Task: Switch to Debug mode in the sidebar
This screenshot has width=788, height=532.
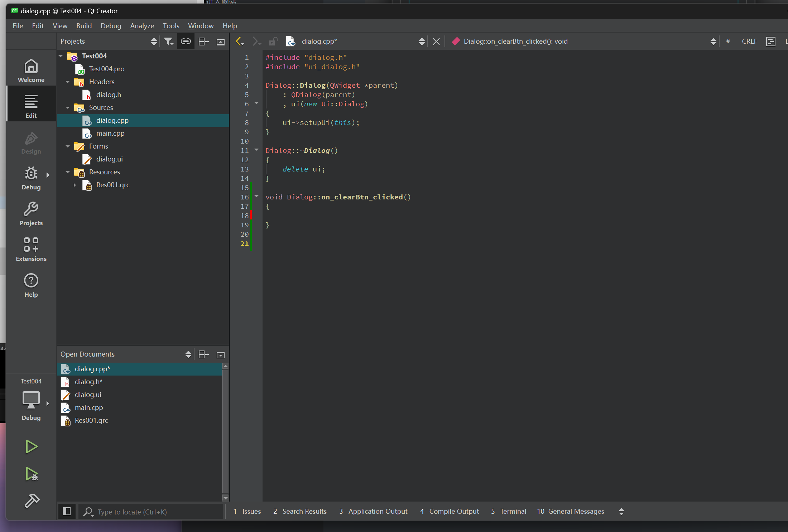Action: click(x=31, y=178)
